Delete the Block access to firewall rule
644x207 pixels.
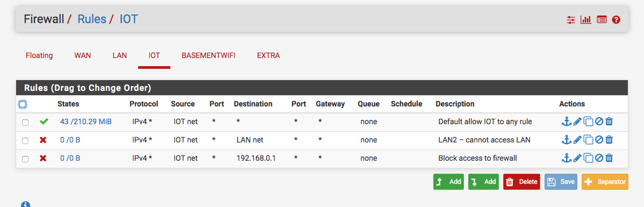pos(609,158)
